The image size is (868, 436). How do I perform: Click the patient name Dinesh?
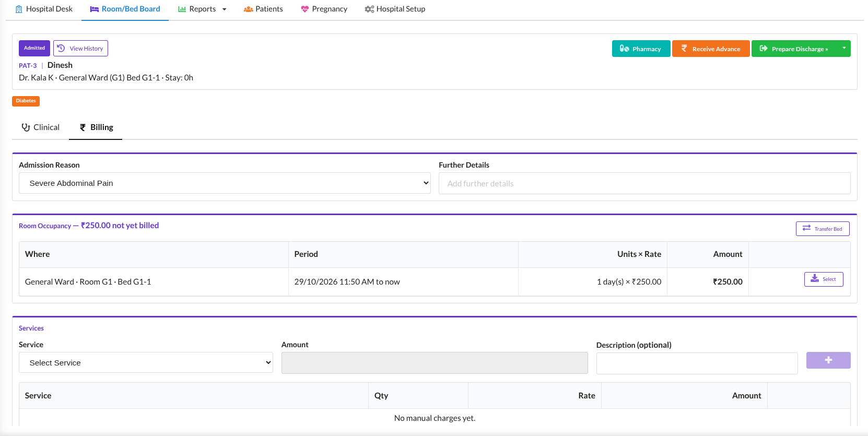tap(60, 65)
